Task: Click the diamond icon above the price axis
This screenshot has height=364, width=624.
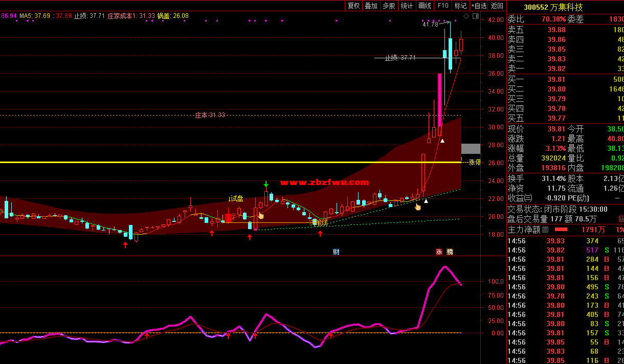Action: pos(466,17)
